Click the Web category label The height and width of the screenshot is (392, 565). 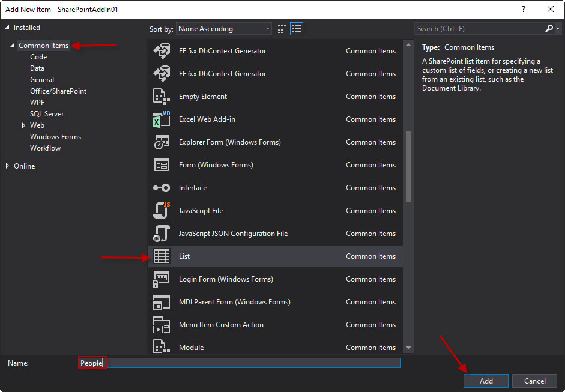click(x=37, y=125)
